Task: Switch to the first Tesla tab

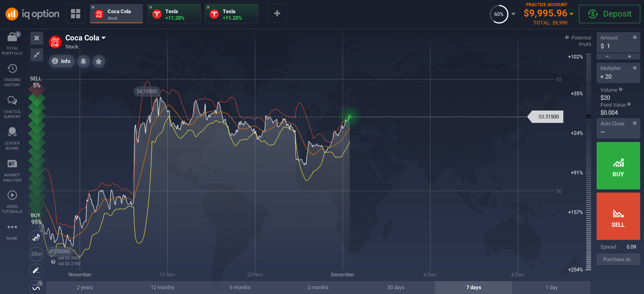Action: pyautogui.click(x=174, y=14)
